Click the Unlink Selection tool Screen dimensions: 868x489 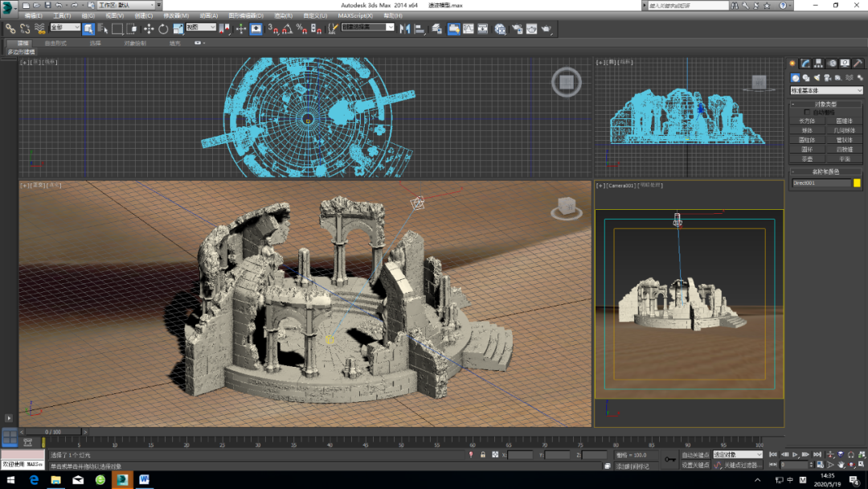pos(25,29)
